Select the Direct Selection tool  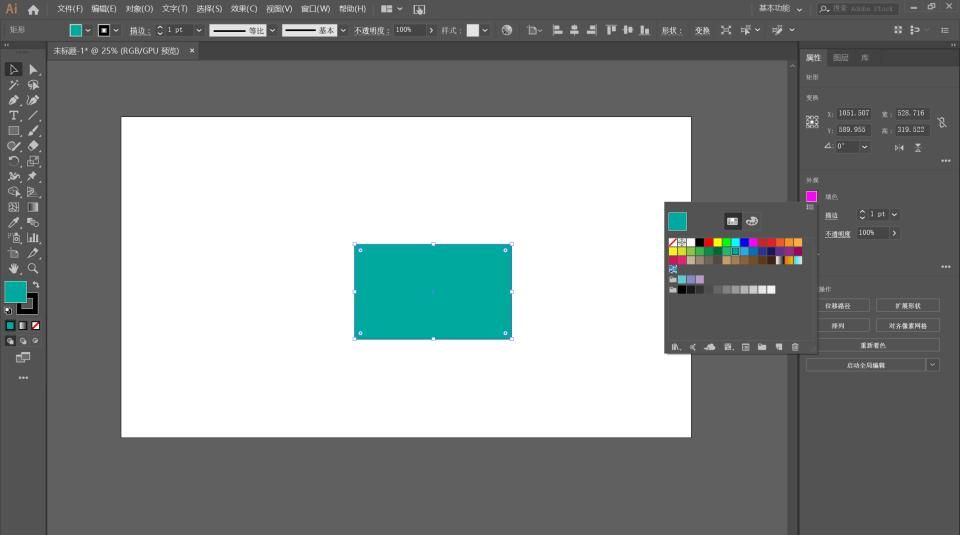click(x=33, y=69)
